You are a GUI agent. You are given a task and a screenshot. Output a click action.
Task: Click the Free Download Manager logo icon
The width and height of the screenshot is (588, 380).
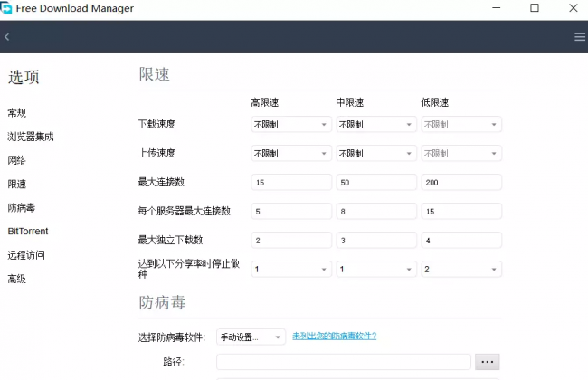coord(6,8)
